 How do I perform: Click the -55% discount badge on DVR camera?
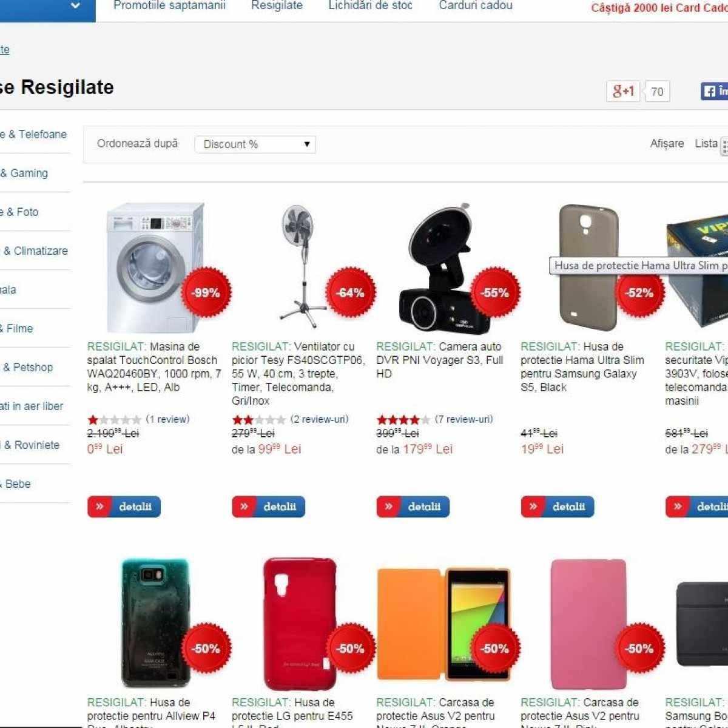pos(495,292)
